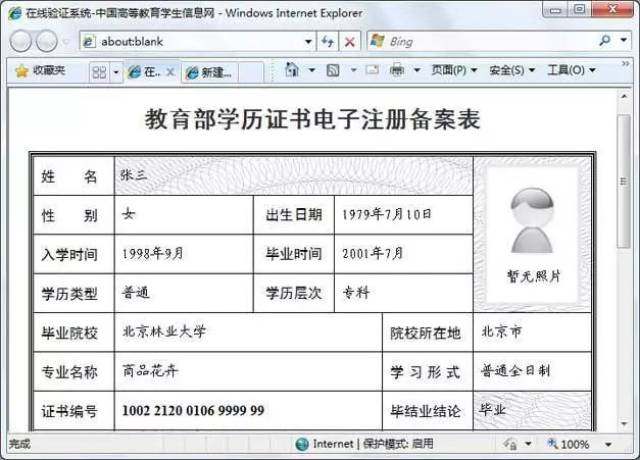Screen dimensions: 640x460
Task: Click the browser Forward button
Action: pyautogui.click(x=47, y=41)
